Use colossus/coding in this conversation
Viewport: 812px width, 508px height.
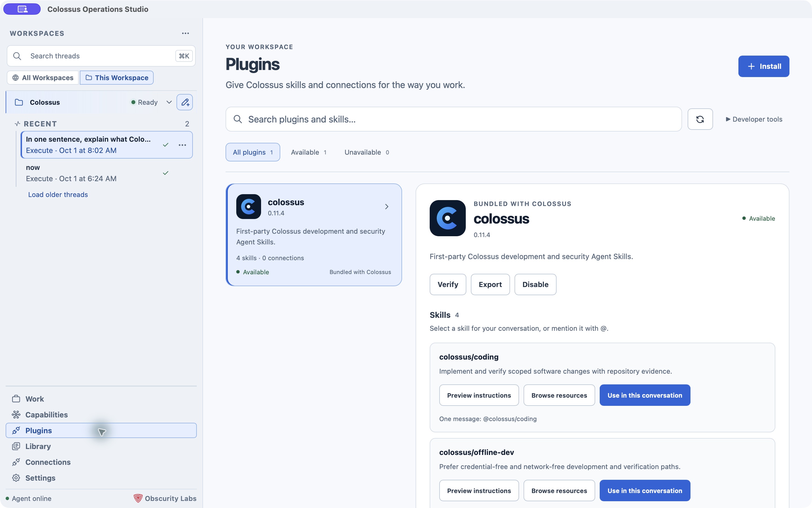645,395
